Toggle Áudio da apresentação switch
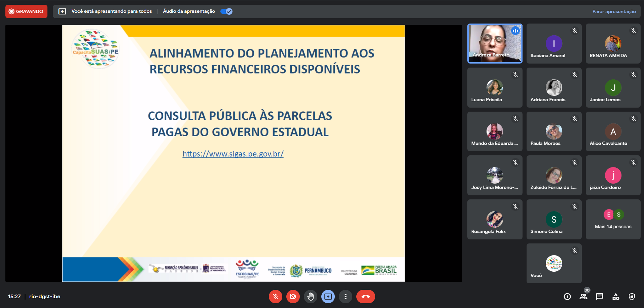 [226, 11]
